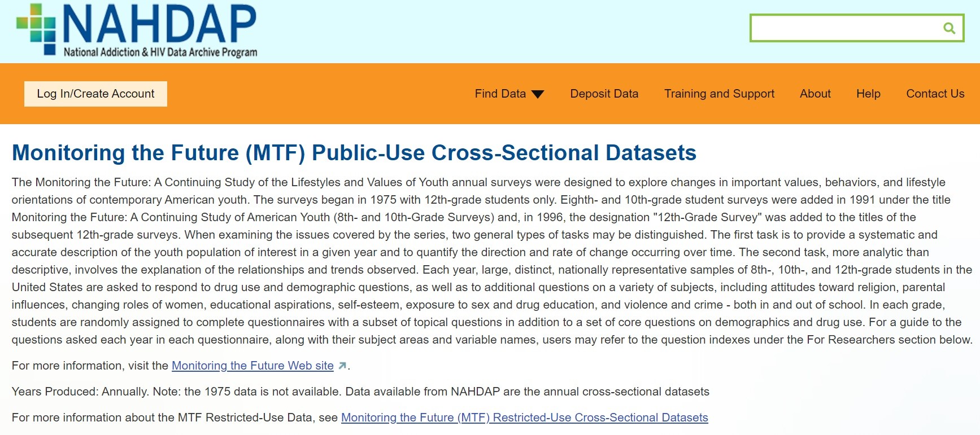This screenshot has width=980, height=435.
Task: Go to Training and Support
Action: [719, 94]
